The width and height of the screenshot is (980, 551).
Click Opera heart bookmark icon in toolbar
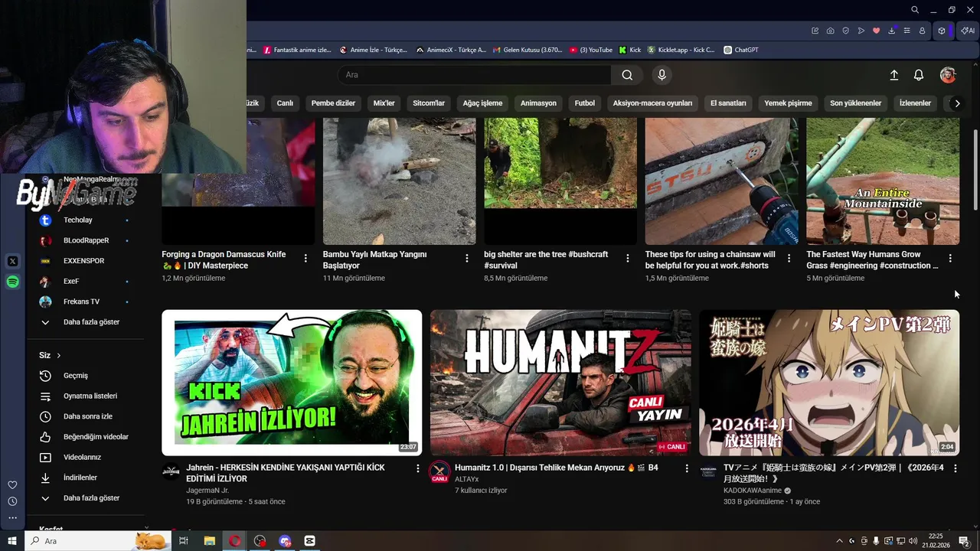877,31
